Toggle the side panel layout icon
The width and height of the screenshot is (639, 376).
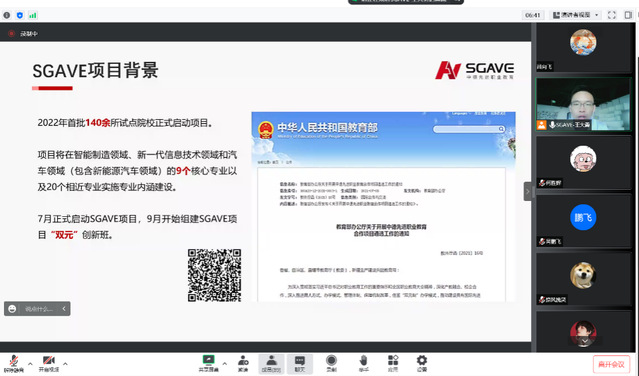coord(628,15)
